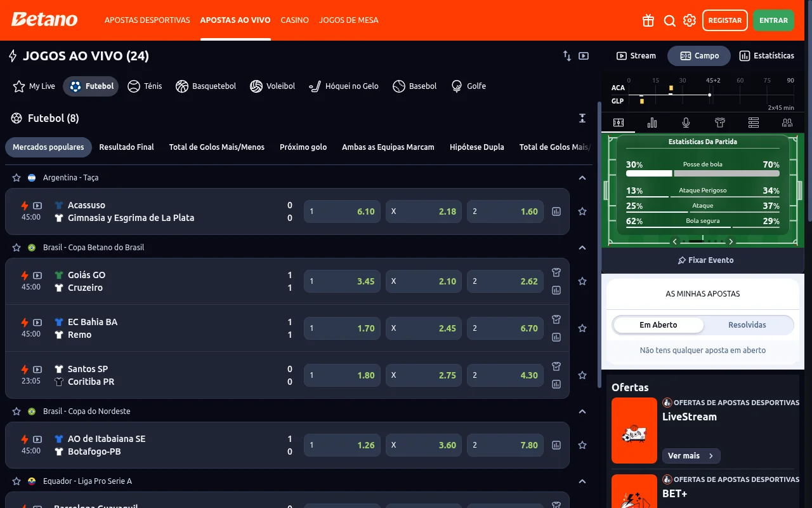Open statistics icon for EC Bahia BA match

pos(556,337)
